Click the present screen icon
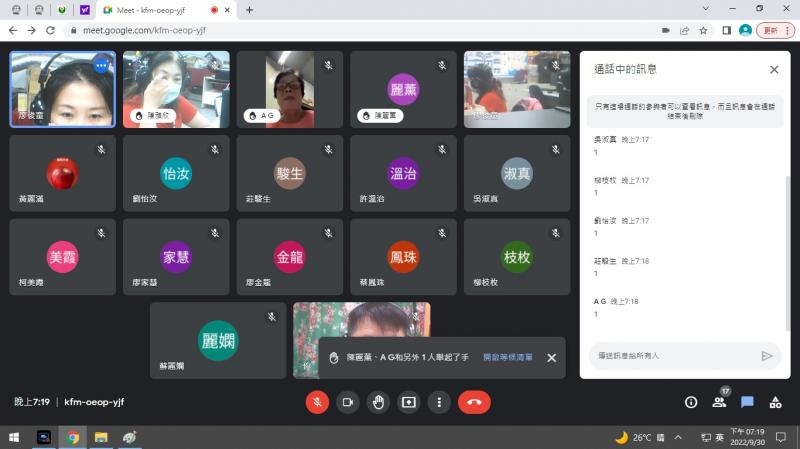 pos(408,402)
